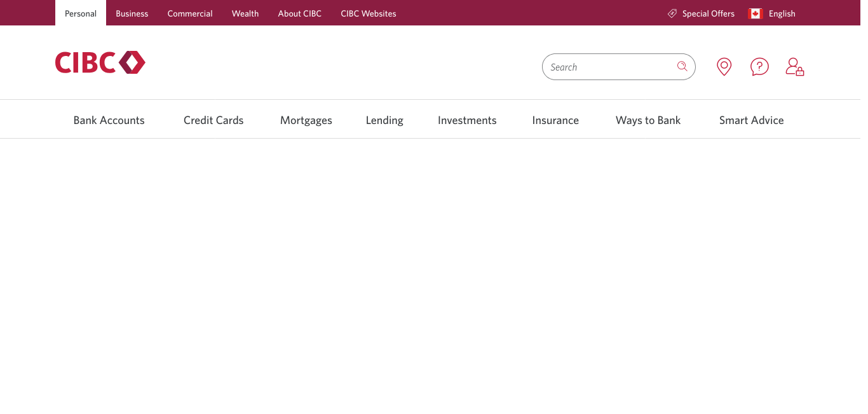Expand the Ways to Bank menu

(648, 120)
